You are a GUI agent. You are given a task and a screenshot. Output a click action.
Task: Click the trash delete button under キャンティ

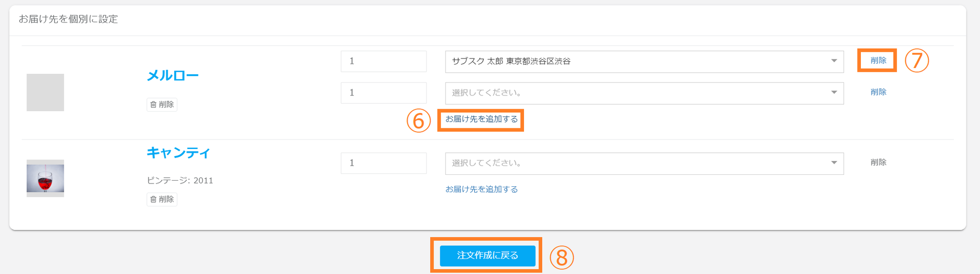pyautogui.click(x=162, y=199)
